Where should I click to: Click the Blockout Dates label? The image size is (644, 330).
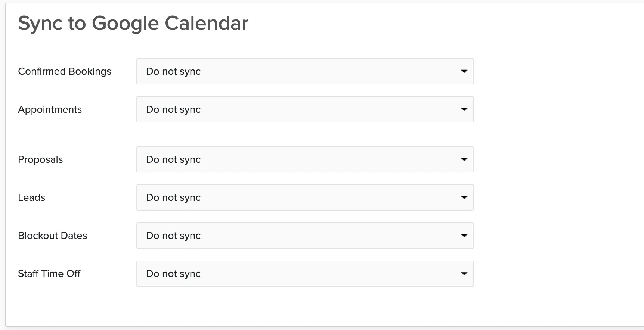[52, 236]
